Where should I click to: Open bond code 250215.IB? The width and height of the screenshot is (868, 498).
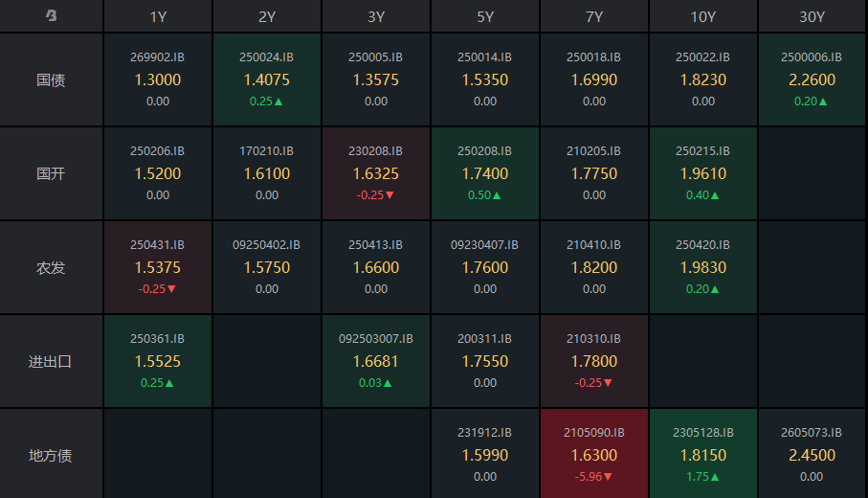(703, 151)
